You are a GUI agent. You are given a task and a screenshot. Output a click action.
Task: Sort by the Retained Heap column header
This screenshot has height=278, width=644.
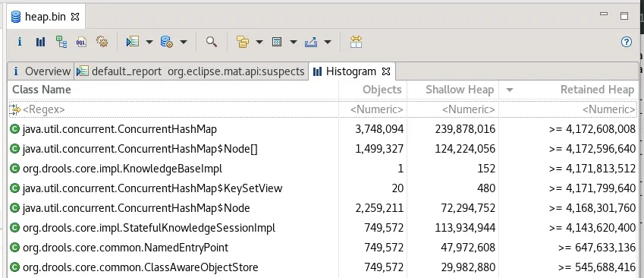[x=597, y=90]
